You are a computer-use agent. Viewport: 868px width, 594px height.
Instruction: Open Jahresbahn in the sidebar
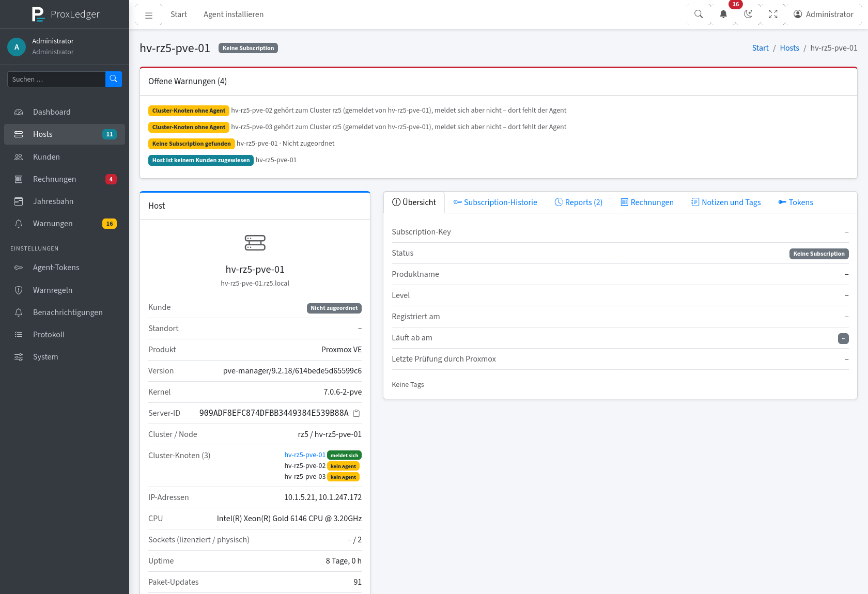pyautogui.click(x=65, y=201)
